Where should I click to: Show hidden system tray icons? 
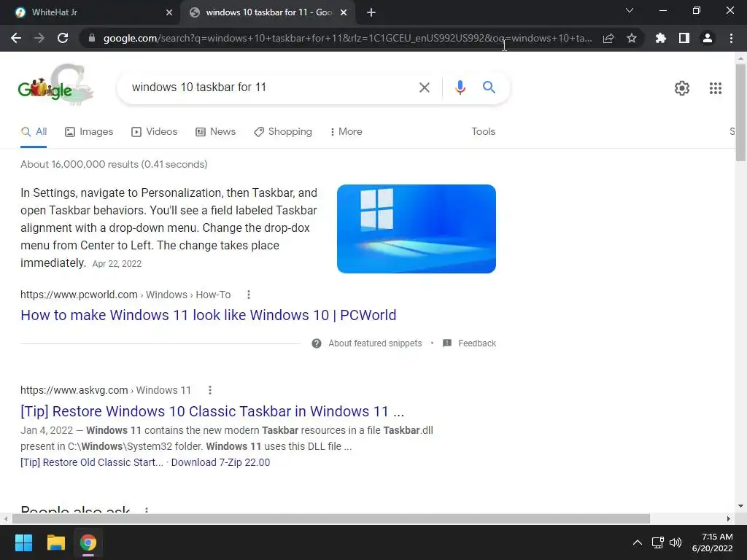[x=637, y=542]
